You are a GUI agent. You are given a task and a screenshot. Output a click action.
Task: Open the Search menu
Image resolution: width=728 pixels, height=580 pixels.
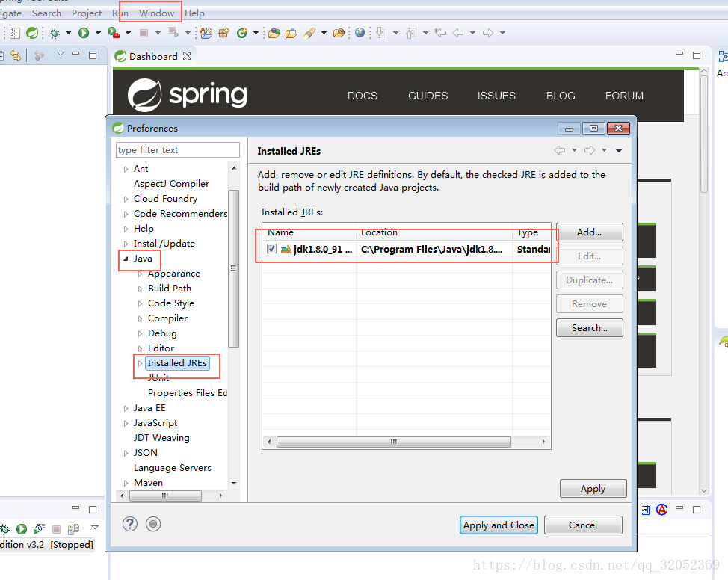[46, 13]
